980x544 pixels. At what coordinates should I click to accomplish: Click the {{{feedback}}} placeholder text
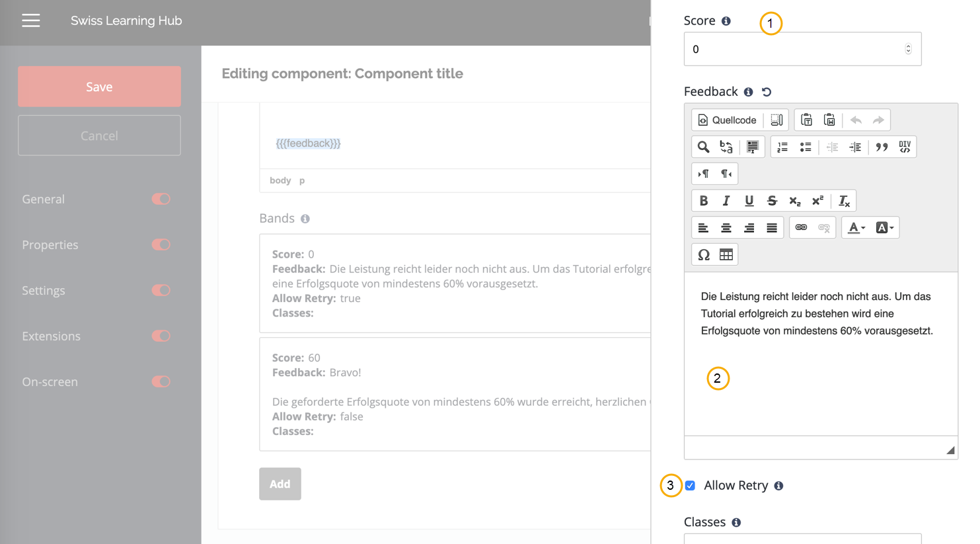pyautogui.click(x=308, y=143)
